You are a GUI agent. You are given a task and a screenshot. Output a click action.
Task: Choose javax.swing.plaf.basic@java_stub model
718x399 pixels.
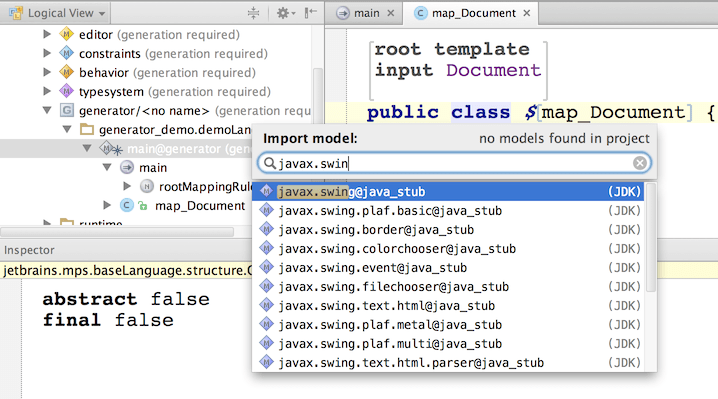[x=448, y=211]
